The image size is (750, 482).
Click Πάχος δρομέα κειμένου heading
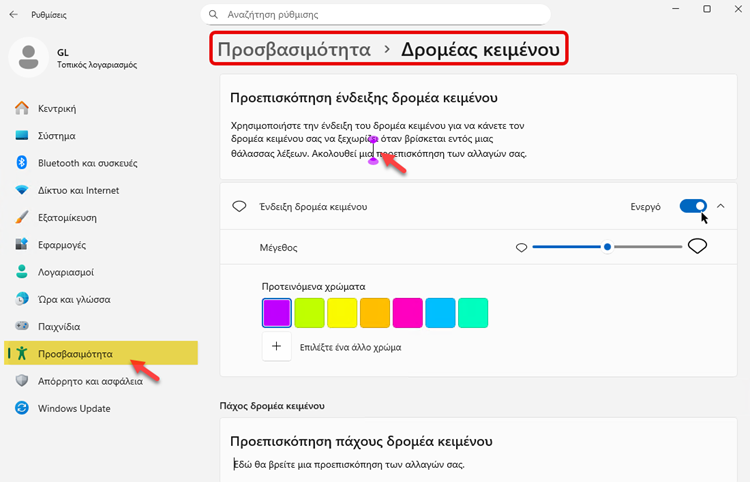pos(272,405)
